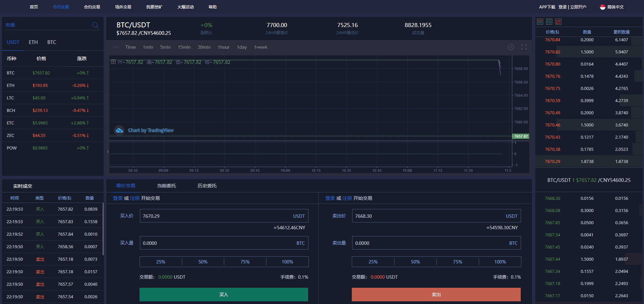Toggle the chart legend expand box
The image size is (644, 304).
[113, 62]
